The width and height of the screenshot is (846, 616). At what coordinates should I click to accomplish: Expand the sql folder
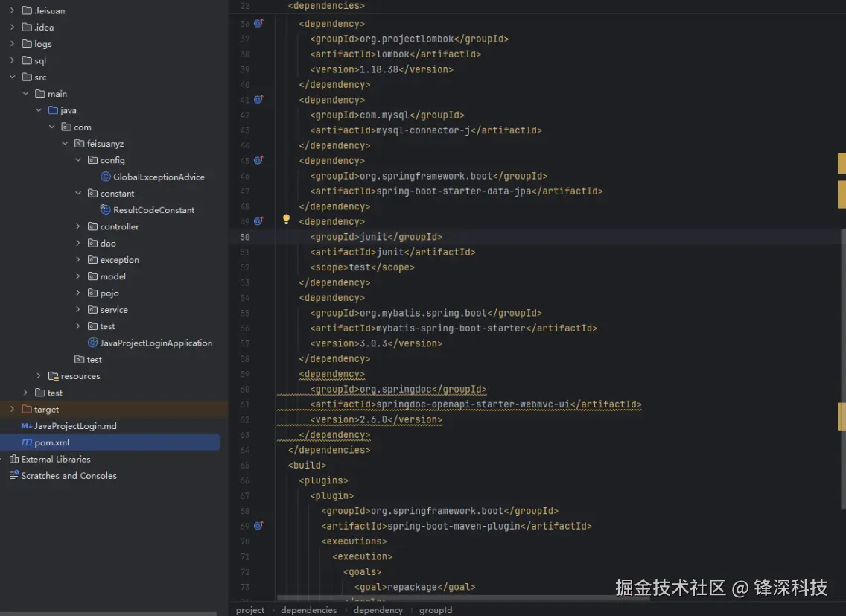point(12,60)
